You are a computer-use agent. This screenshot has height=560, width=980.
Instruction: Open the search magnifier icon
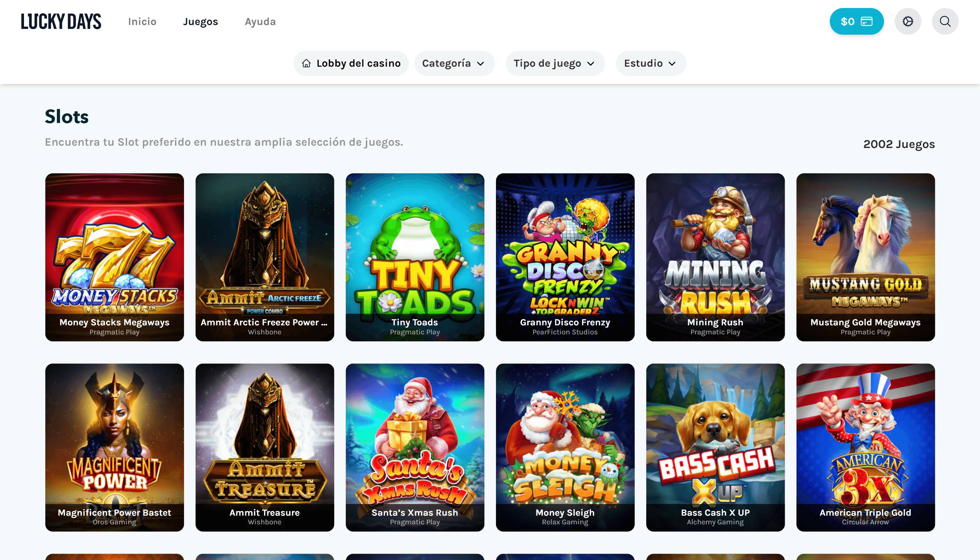[x=945, y=22]
